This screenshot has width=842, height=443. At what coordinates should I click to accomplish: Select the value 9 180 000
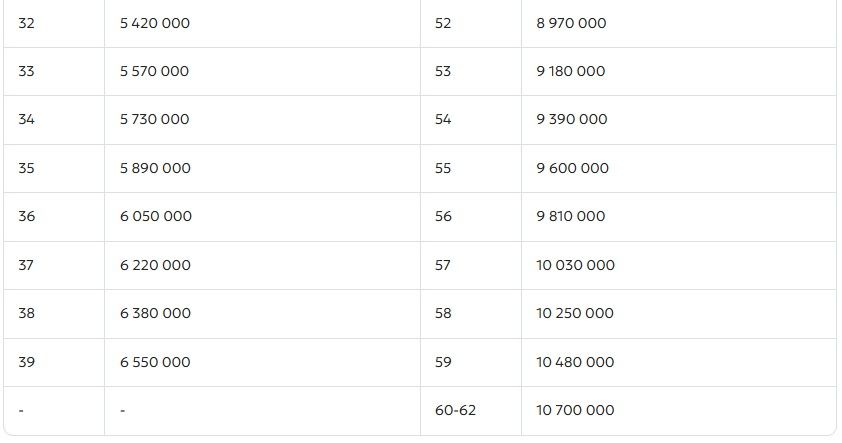tap(571, 71)
